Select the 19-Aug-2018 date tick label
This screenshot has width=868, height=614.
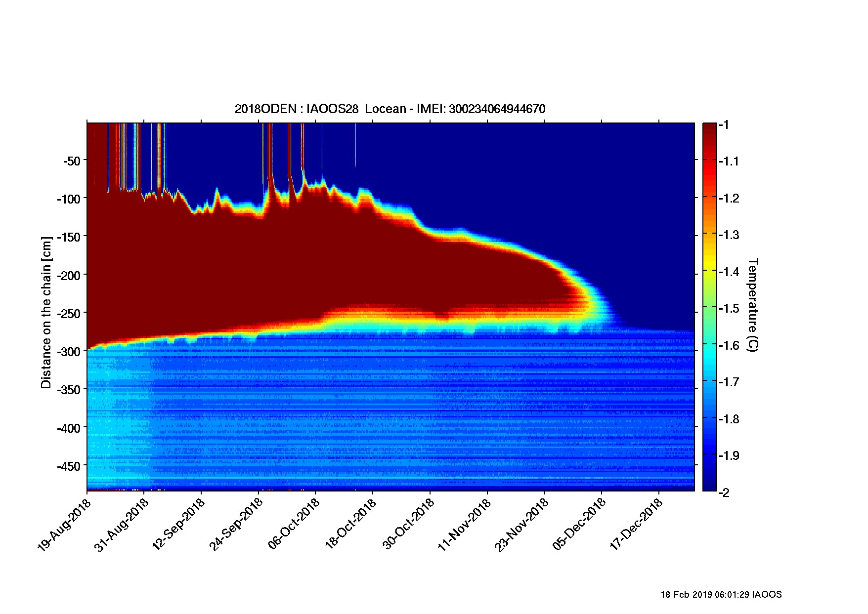pos(64,525)
